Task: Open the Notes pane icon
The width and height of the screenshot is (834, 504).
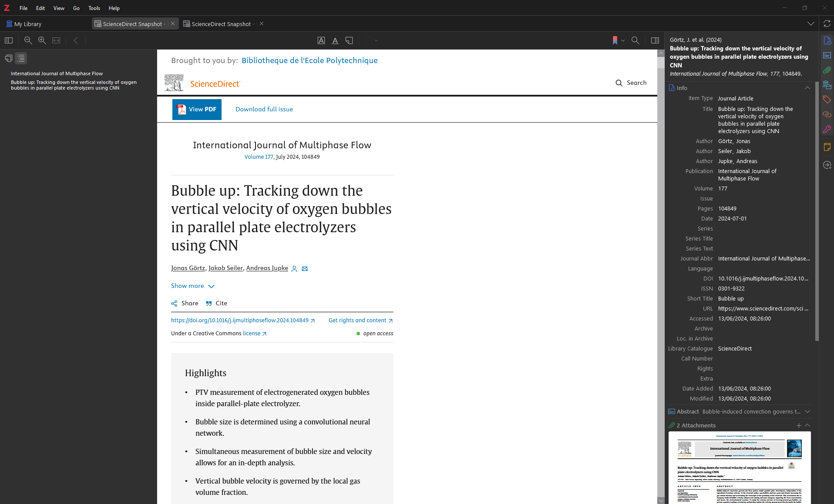Action: pos(827,147)
